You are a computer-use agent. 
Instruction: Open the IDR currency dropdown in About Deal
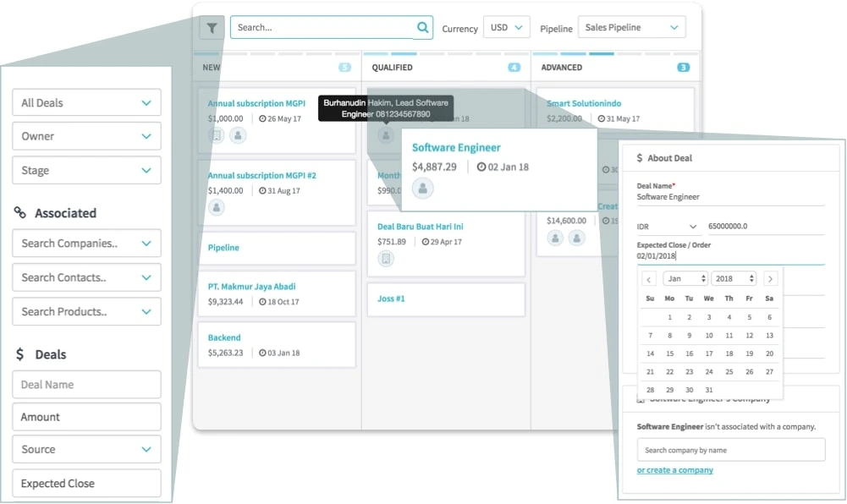(x=667, y=227)
